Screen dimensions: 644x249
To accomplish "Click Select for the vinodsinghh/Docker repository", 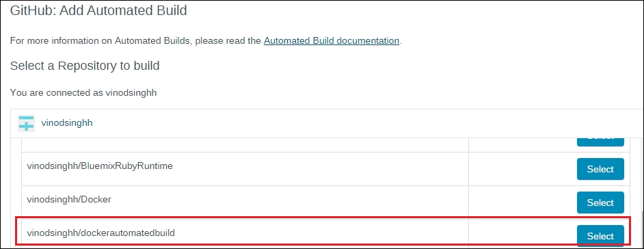I will (x=600, y=202).
